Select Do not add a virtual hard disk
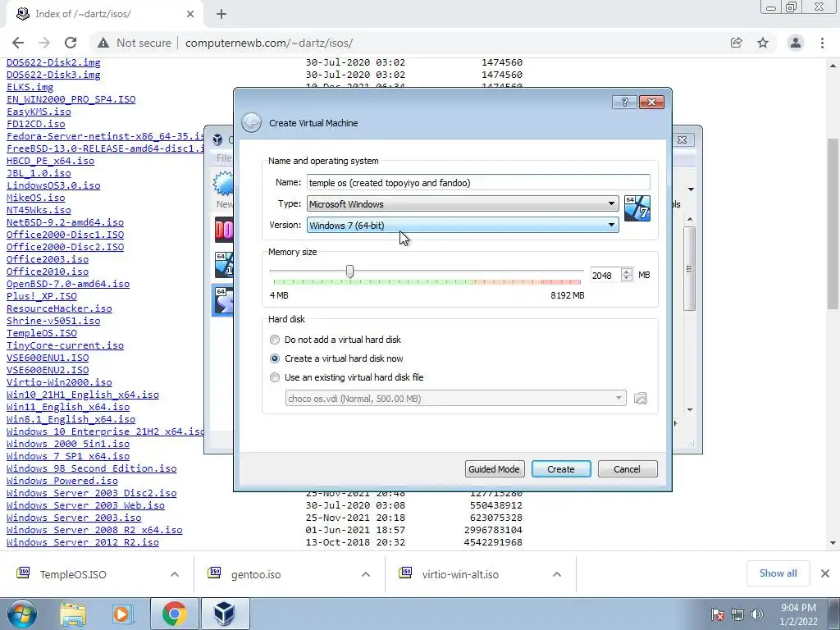The image size is (840, 630). click(x=275, y=340)
